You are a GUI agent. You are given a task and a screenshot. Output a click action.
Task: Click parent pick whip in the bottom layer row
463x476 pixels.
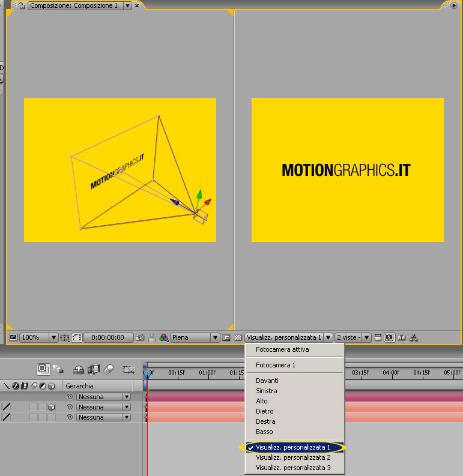point(70,417)
